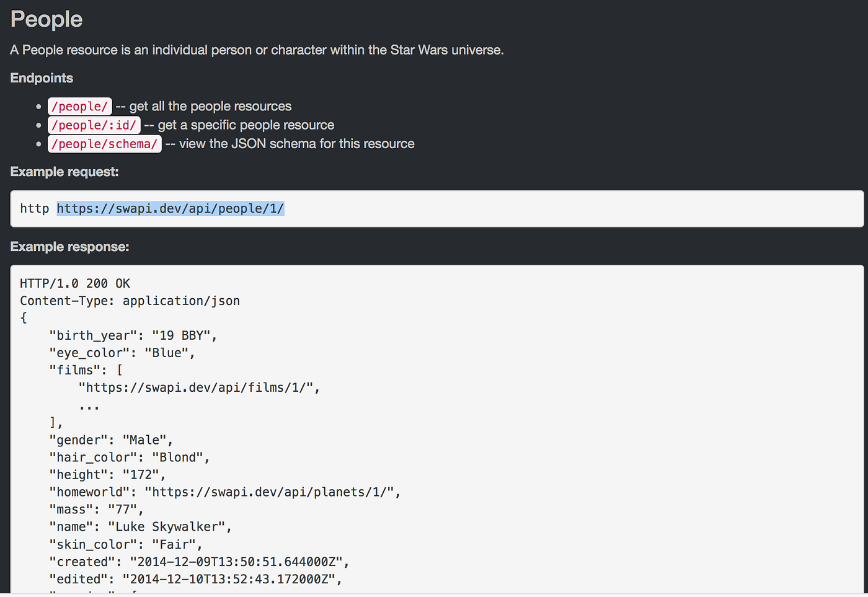Click the /people/:id/ endpoint code tag
This screenshot has width=868, height=597.
click(94, 125)
